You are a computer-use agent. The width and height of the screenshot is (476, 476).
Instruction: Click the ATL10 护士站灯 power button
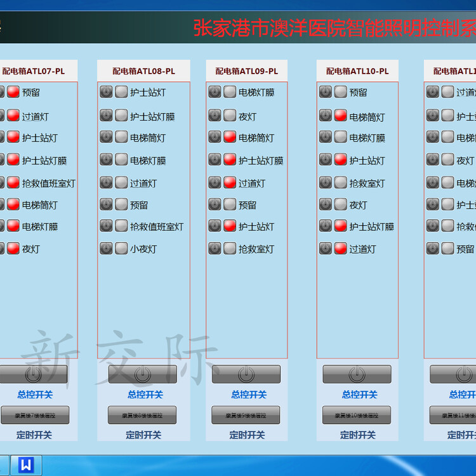point(326,159)
